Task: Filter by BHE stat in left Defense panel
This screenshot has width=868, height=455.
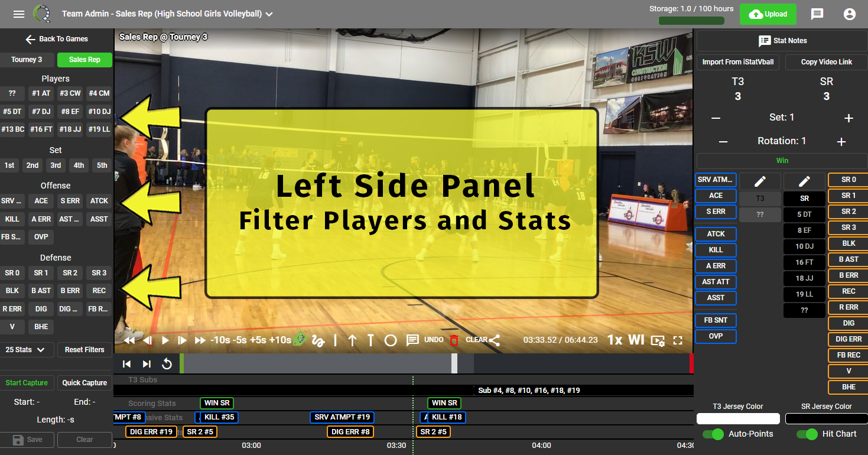Action: point(41,327)
